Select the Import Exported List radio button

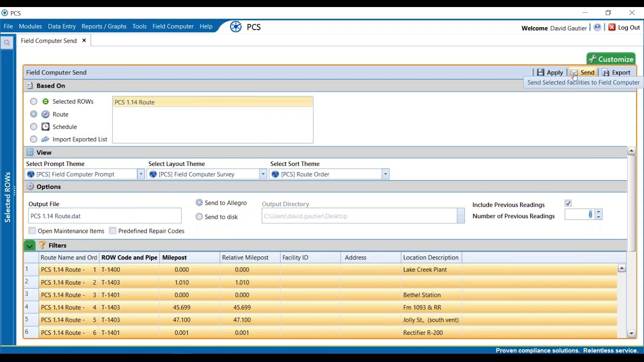pos(34,139)
